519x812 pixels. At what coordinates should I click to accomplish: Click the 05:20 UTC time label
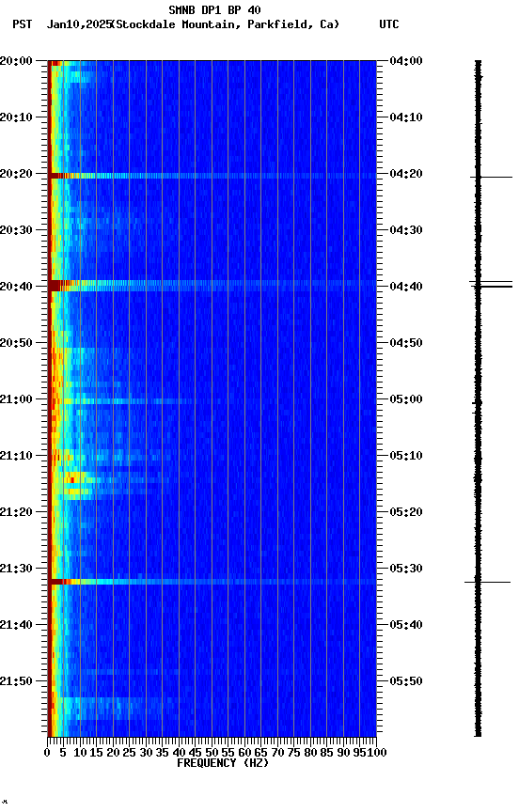tap(406, 512)
